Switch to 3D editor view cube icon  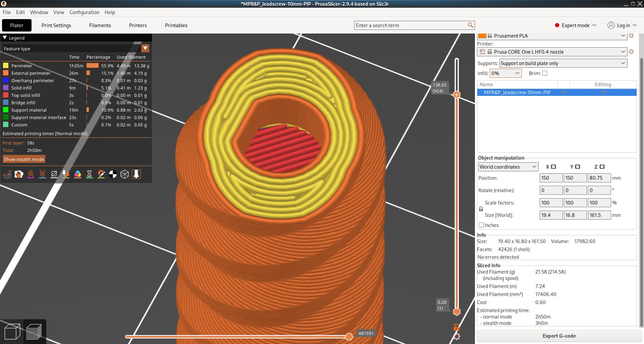(x=12, y=332)
